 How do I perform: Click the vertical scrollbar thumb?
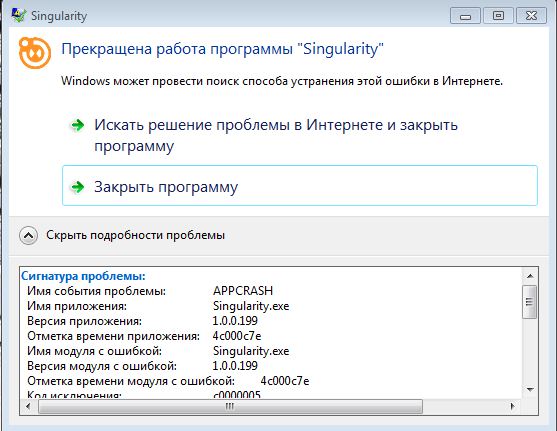(x=530, y=302)
